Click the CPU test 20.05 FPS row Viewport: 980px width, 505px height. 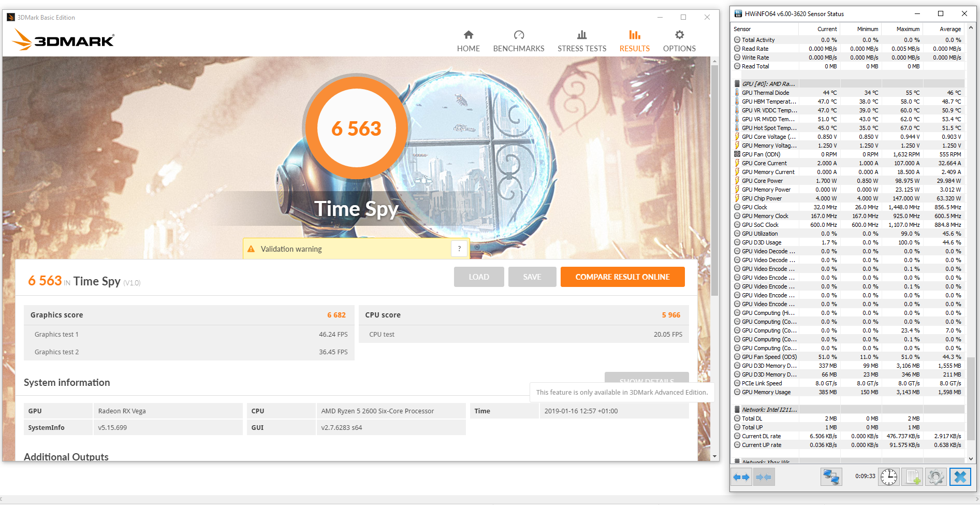click(x=524, y=334)
